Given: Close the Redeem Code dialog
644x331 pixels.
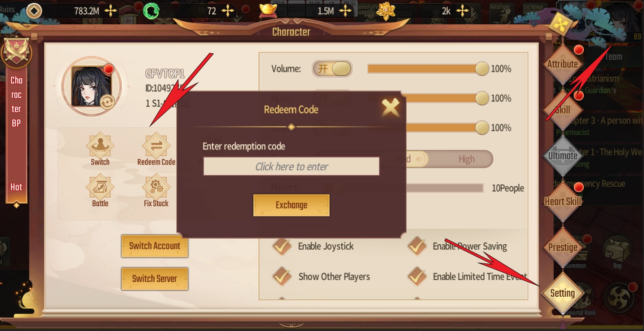Looking at the screenshot, I should (391, 108).
